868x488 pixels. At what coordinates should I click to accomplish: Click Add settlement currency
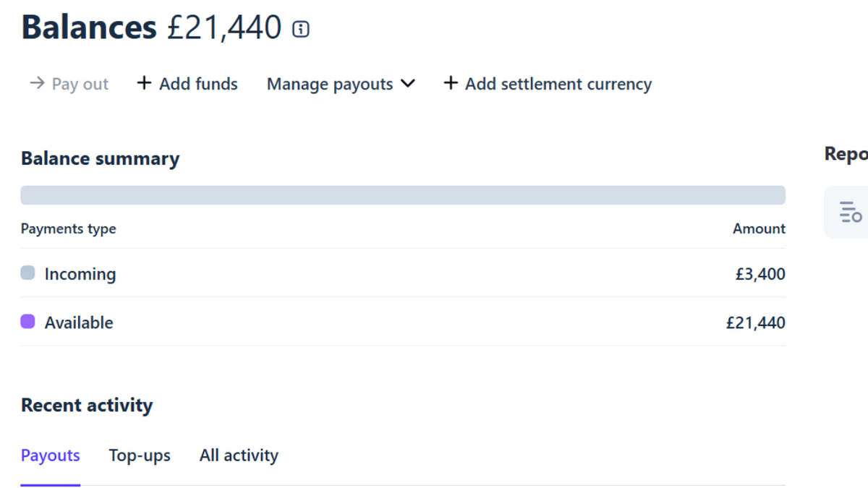[x=558, y=85]
